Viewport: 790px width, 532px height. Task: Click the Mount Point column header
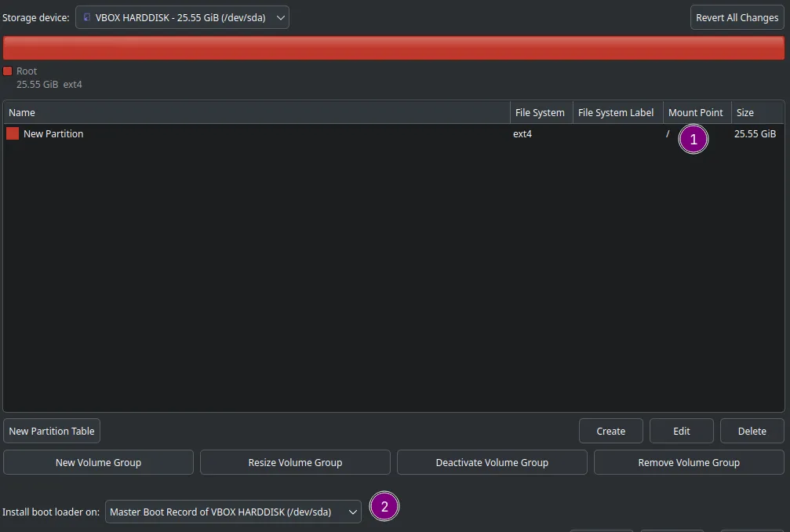tap(697, 113)
